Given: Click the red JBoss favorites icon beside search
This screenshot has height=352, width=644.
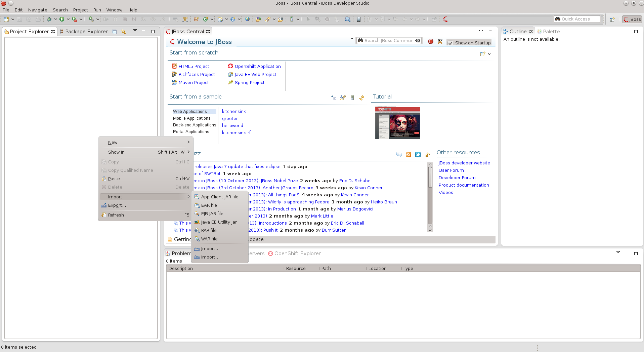Looking at the screenshot, I should coord(431,41).
